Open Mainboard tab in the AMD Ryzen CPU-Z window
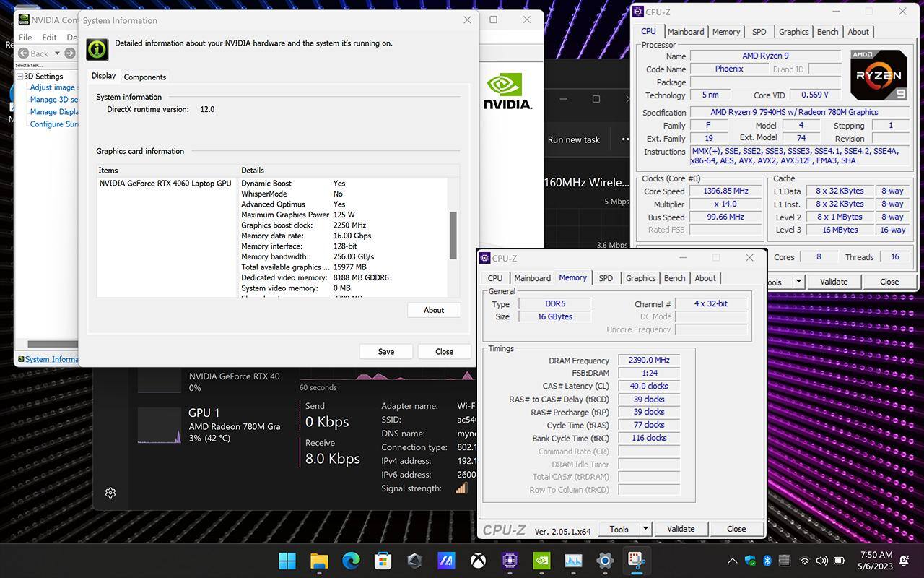Screen dimensions: 924x578 click(685, 32)
